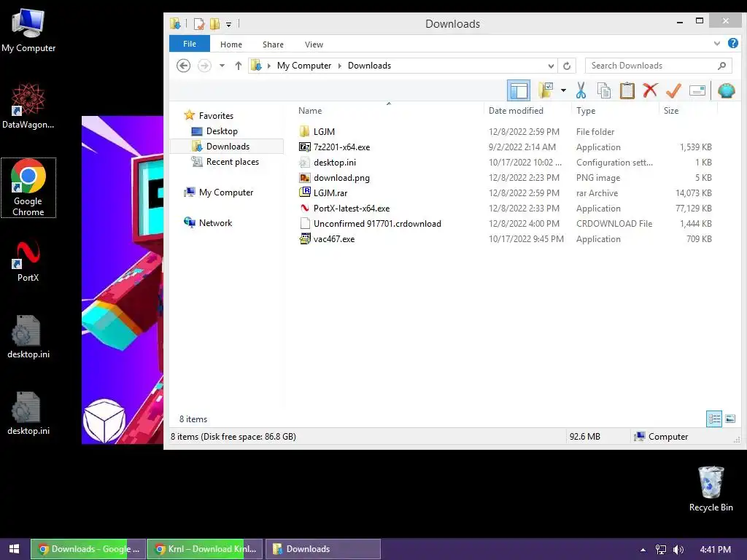
Task: Show hidden tray icons arrow
Action: [643, 550]
